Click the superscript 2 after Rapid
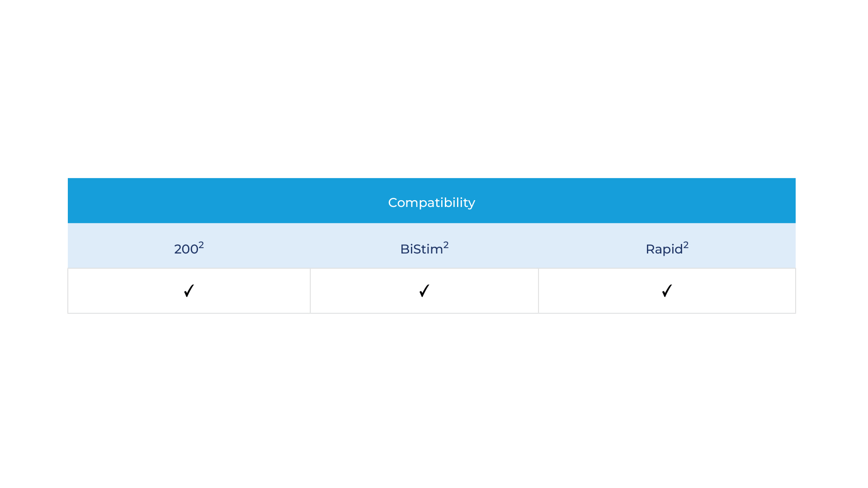This screenshot has width=868, height=488. (x=686, y=245)
